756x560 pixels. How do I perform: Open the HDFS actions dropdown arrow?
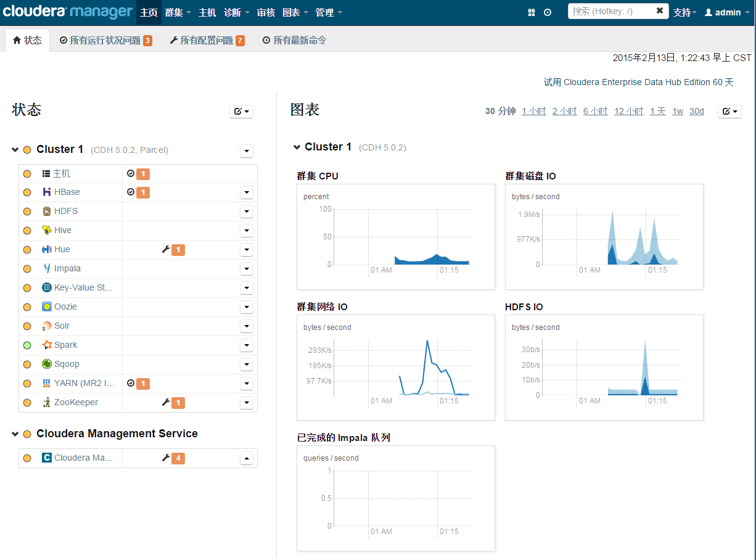point(247,212)
